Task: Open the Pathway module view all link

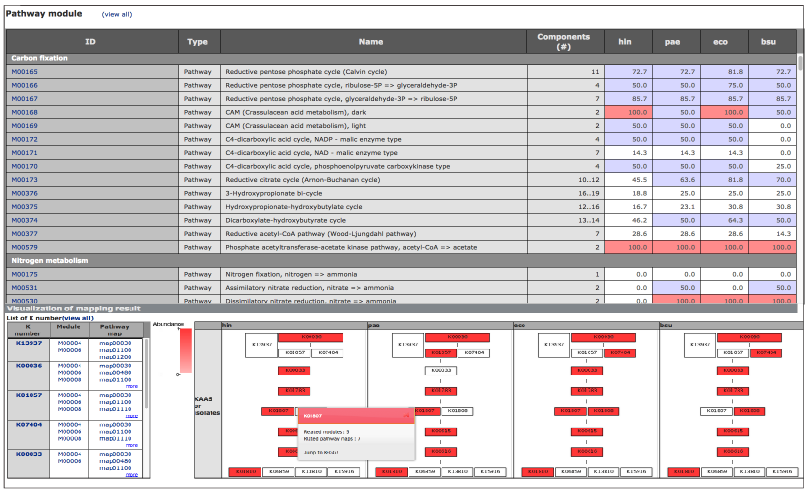Action: coord(117,14)
